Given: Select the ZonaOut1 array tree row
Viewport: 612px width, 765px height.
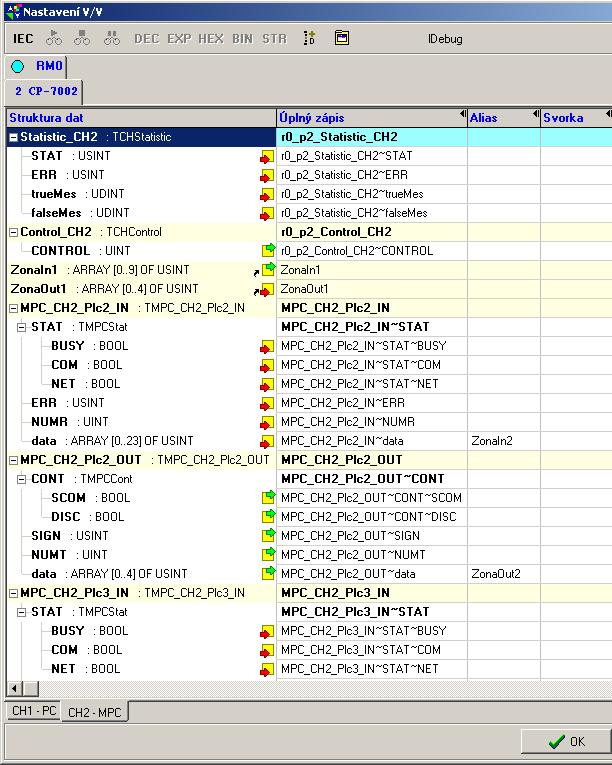Looking at the screenshot, I should click(141, 289).
